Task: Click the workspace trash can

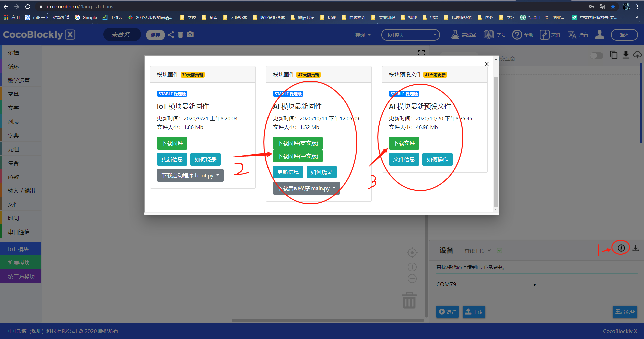Action: (x=409, y=300)
